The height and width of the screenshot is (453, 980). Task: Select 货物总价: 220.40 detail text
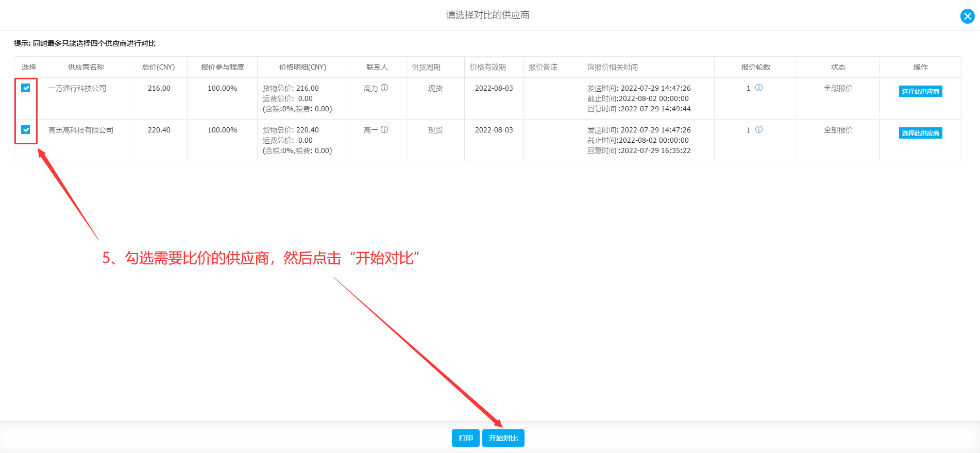pyautogui.click(x=291, y=130)
